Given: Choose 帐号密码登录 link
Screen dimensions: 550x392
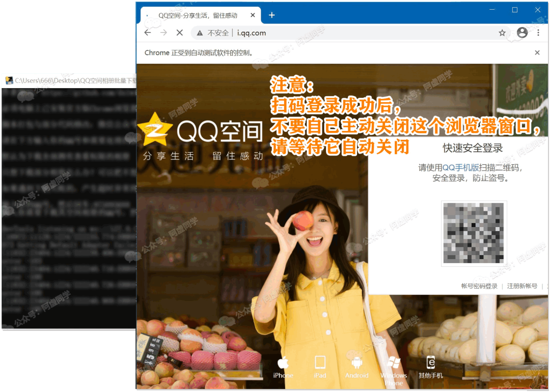Looking at the screenshot, I should [479, 286].
